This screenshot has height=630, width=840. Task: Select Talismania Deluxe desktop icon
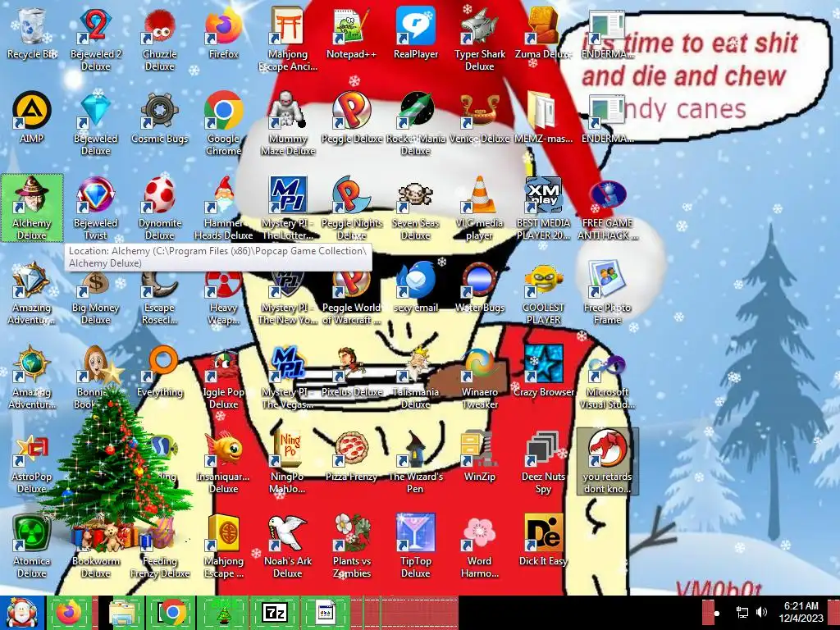[x=416, y=377]
